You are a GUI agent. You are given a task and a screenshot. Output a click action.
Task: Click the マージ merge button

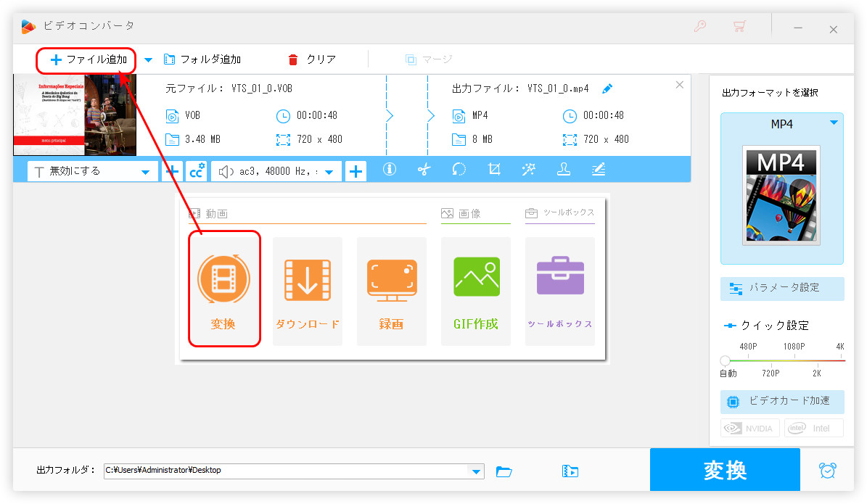click(x=429, y=59)
